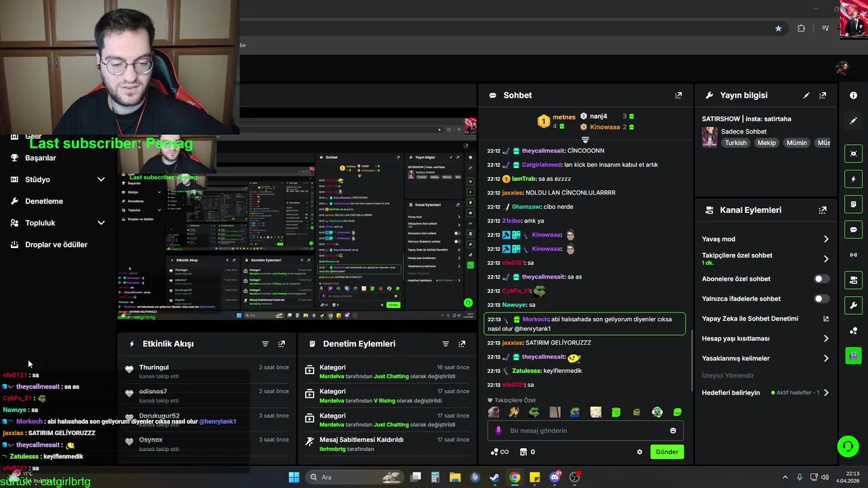
Task: Open Denetleme in the sidebar
Action: (x=44, y=201)
